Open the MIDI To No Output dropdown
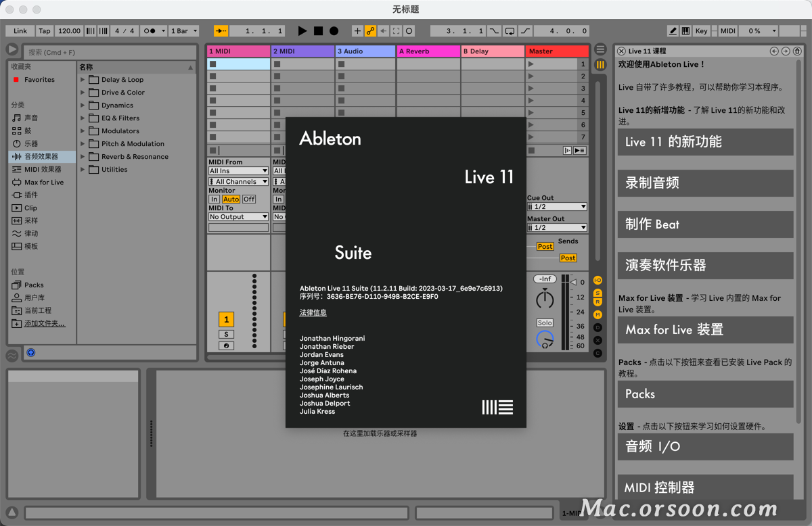The width and height of the screenshot is (812, 526). point(238,217)
